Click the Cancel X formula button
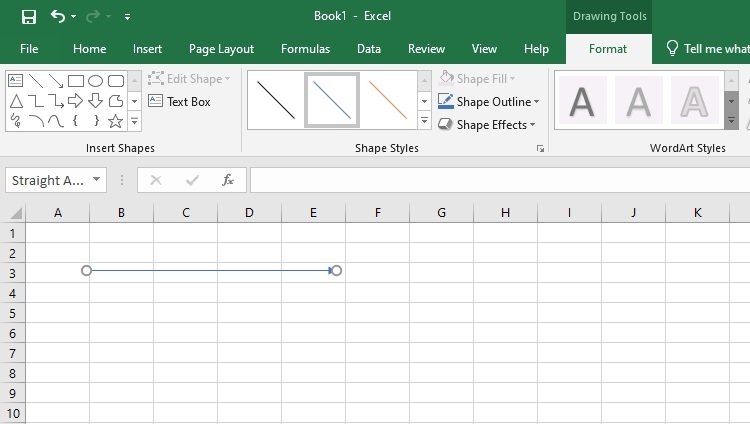Viewport: 750px width, 424px height. (156, 180)
